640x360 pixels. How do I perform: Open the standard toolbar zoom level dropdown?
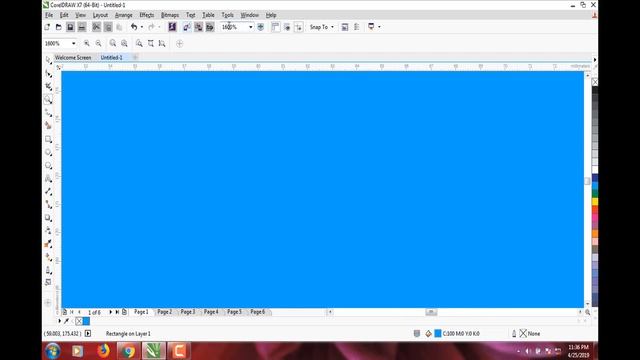pyautogui.click(x=251, y=27)
